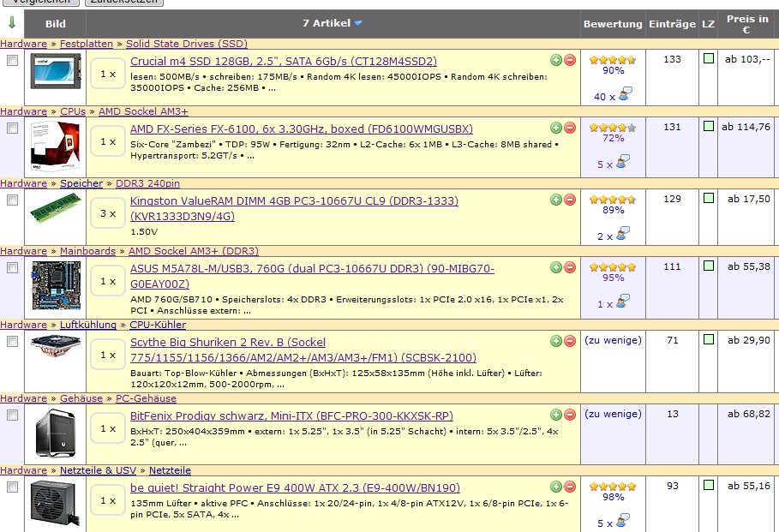Go to Netzteile & USV category

(x=99, y=470)
